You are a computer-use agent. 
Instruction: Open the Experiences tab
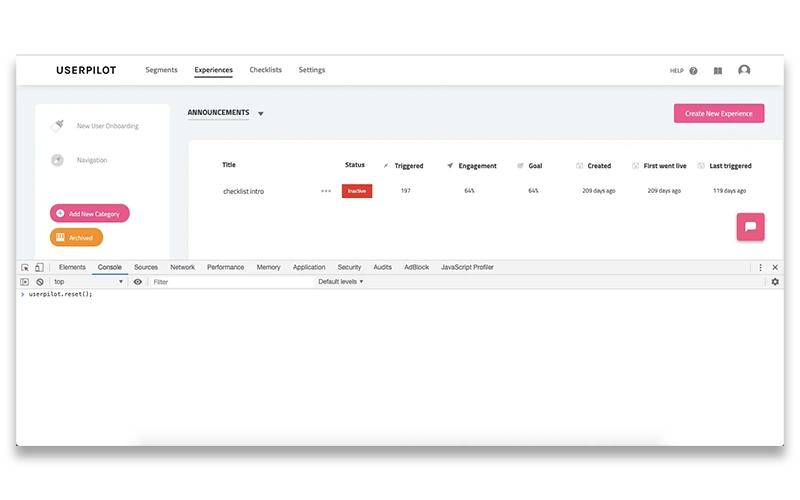tap(213, 70)
